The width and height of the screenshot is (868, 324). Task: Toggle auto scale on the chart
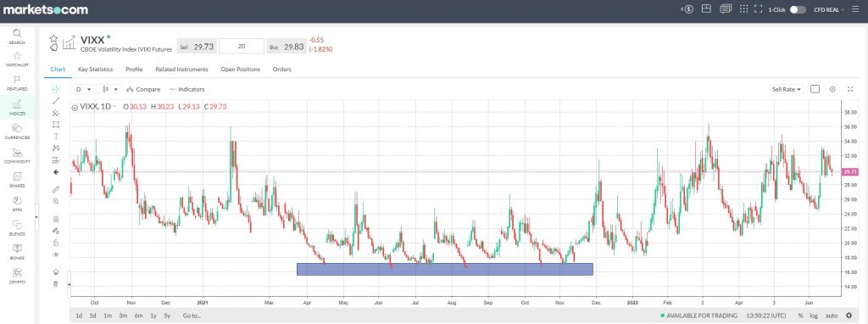[x=832, y=316]
